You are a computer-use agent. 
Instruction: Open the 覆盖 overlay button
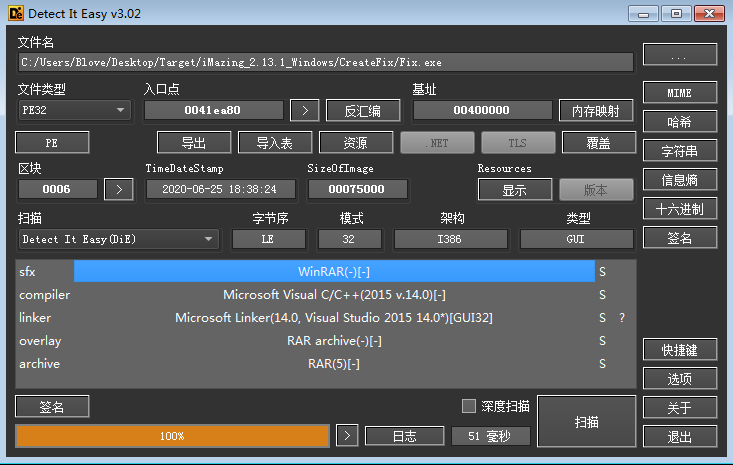(599, 143)
